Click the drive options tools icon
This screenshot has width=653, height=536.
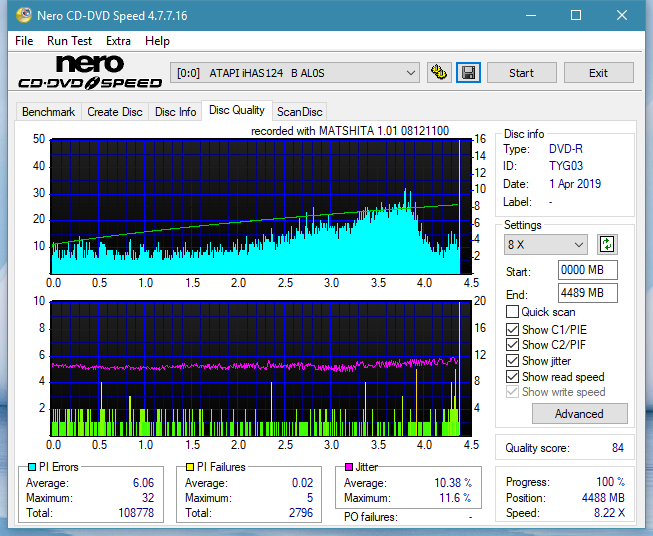(439, 73)
